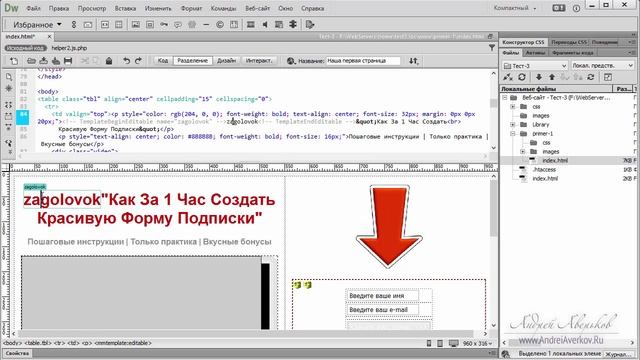Click the mobile size icon in status bar
The image size is (640, 360).
click(429, 344)
